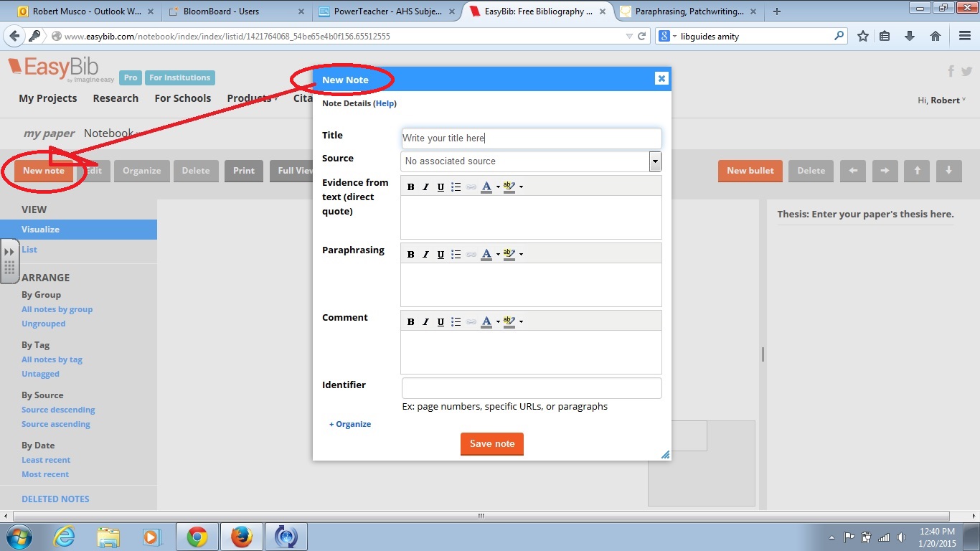Click the link icon in the Paraphrasing toolbar

click(471, 254)
